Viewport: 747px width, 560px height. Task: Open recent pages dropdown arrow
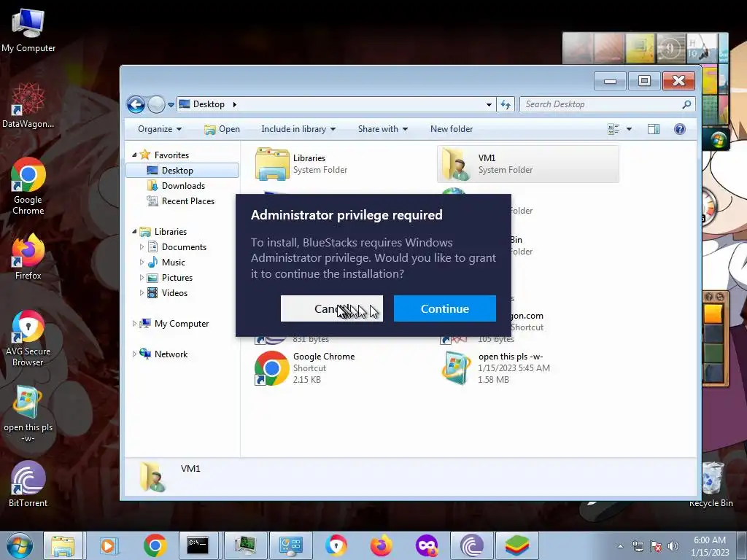pyautogui.click(x=171, y=105)
